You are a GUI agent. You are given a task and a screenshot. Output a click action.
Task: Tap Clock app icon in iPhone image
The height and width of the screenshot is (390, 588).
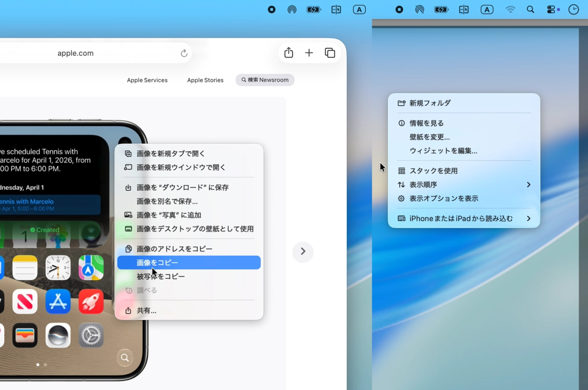pyautogui.click(x=58, y=268)
